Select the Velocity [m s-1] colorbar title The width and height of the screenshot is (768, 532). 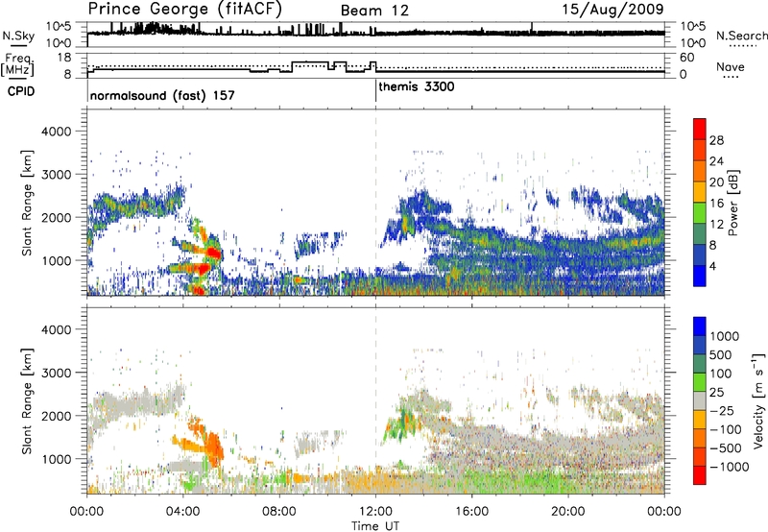click(x=758, y=400)
